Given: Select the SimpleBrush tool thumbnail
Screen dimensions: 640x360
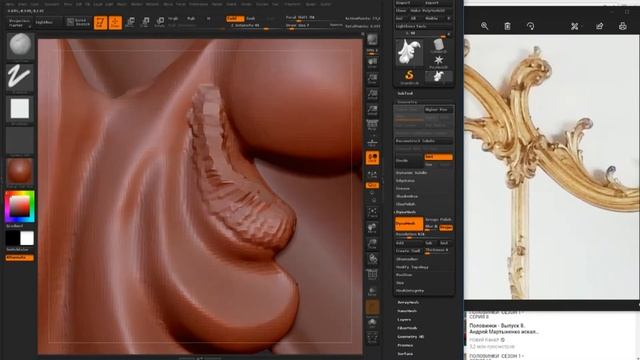Looking at the screenshot, I should click(409, 76).
